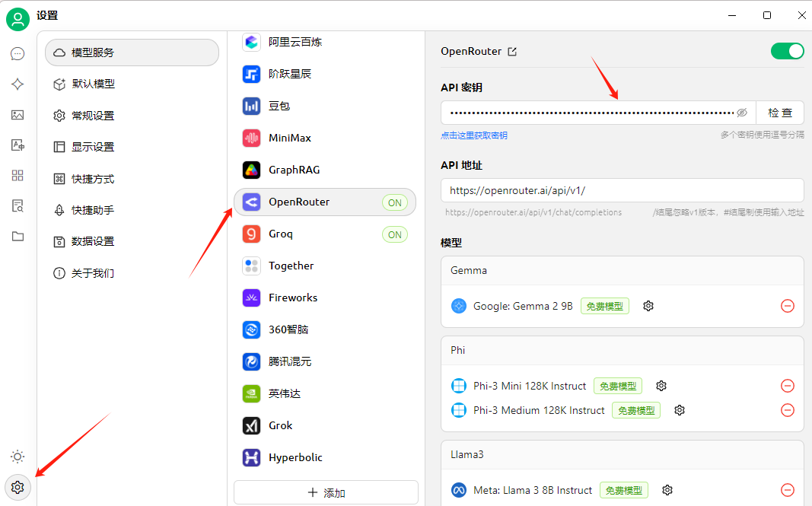
Task: Open the 快捷方式 section
Action: pos(132,179)
